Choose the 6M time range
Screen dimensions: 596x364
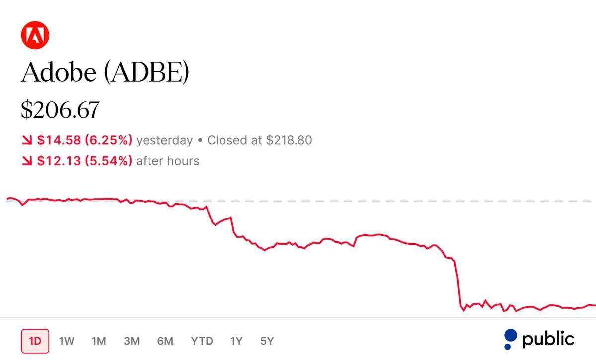[x=165, y=341]
